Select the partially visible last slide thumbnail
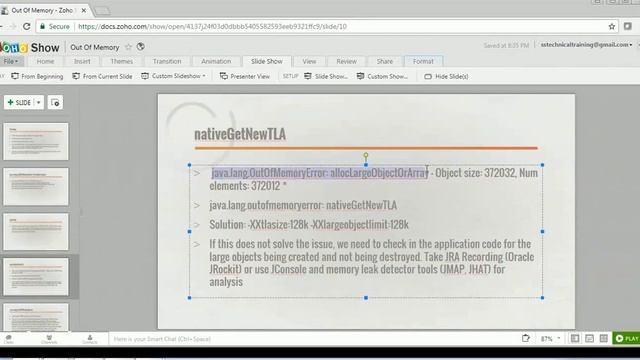The width and height of the screenshot is (640, 360). pos(36,318)
